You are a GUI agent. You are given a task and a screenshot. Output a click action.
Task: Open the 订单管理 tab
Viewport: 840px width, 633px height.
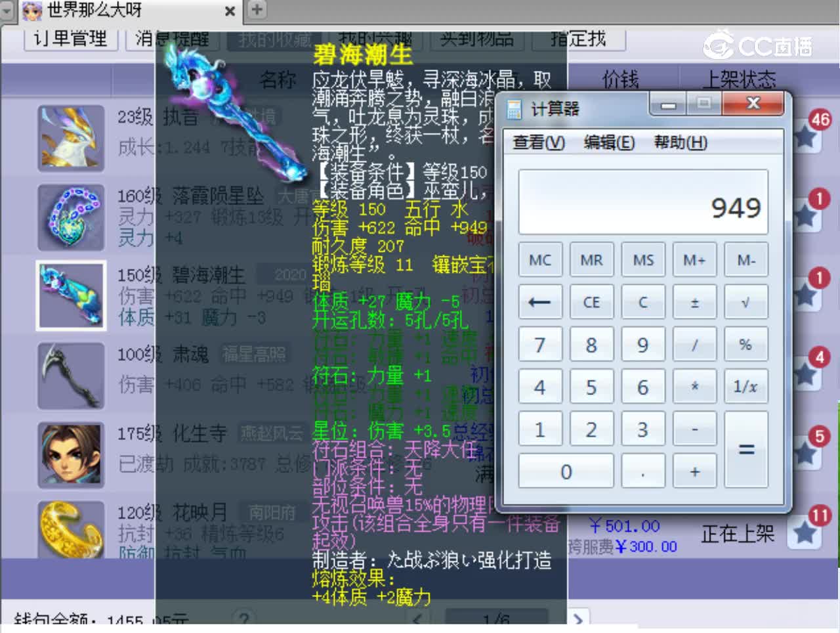coord(70,39)
